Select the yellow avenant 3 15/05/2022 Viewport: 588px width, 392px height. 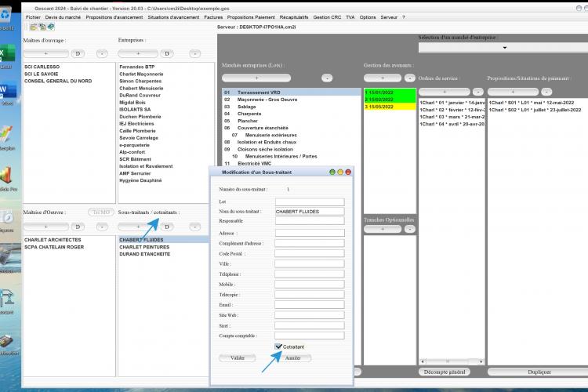390,107
